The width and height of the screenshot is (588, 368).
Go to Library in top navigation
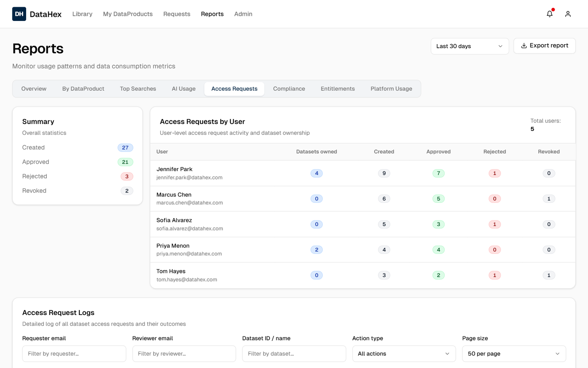coord(82,14)
